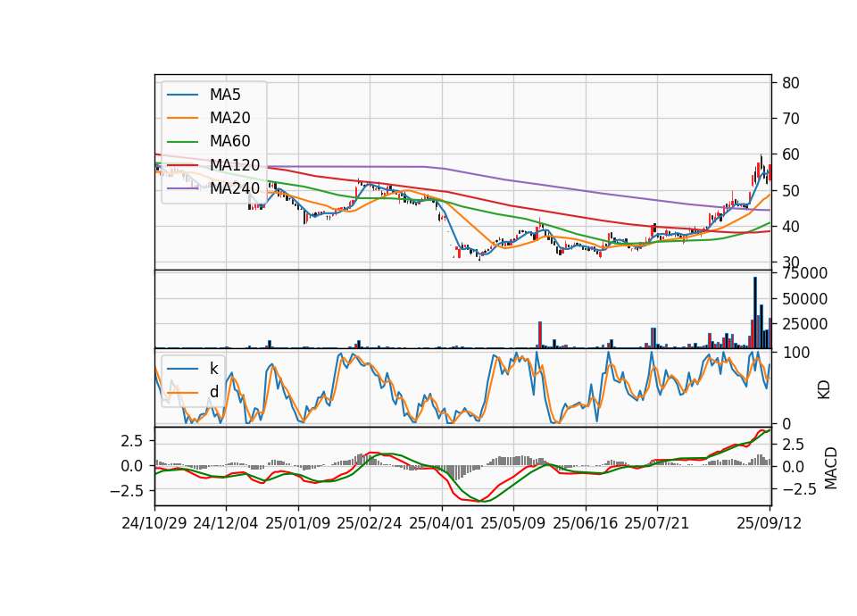The width and height of the screenshot is (857, 616).
Task: Click the left MACD axis value −2.5
Action: [x=127, y=491]
